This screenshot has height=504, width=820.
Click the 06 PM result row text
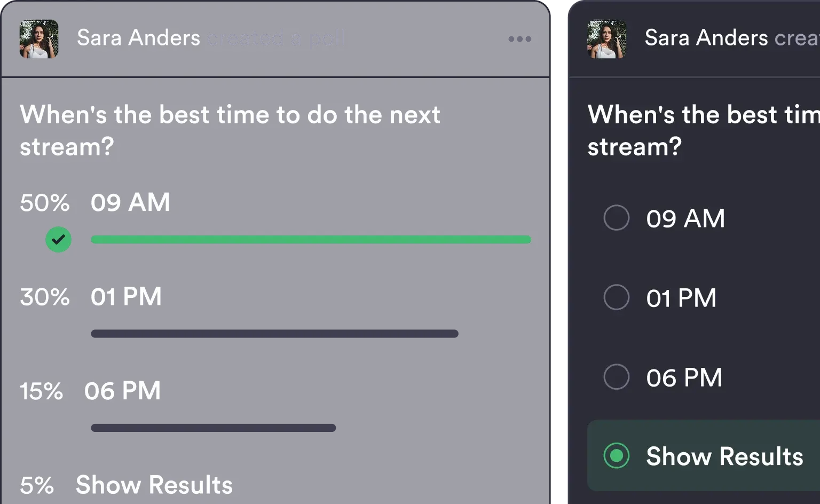point(122,391)
